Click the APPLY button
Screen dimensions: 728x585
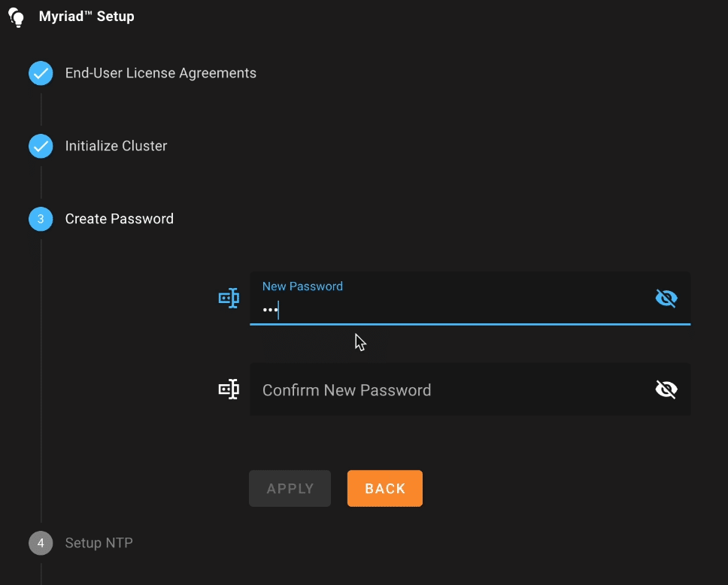(290, 489)
